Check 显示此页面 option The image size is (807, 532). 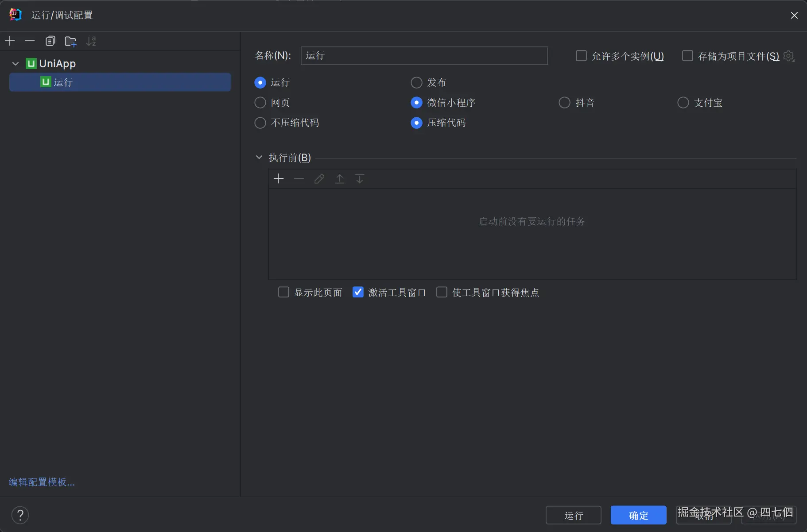283,292
